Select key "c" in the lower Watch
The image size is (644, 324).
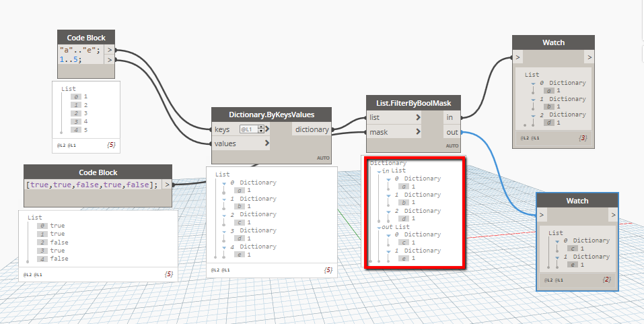[572, 249]
